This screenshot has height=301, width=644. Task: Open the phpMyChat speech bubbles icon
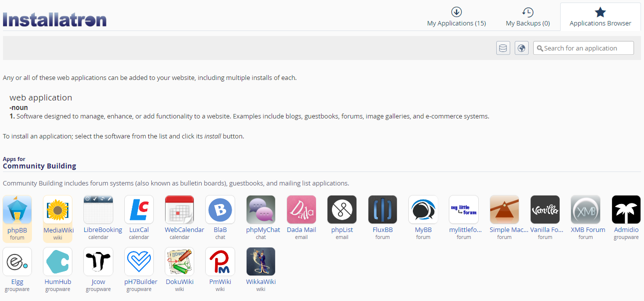(261, 209)
